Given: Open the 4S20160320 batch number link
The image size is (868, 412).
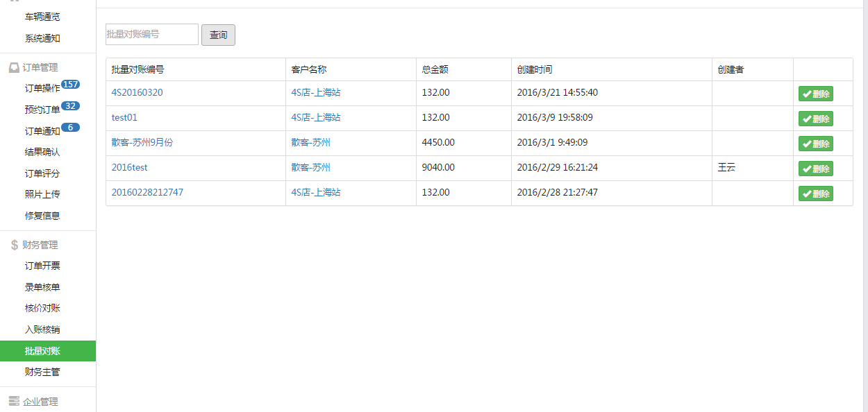Looking at the screenshot, I should point(137,92).
